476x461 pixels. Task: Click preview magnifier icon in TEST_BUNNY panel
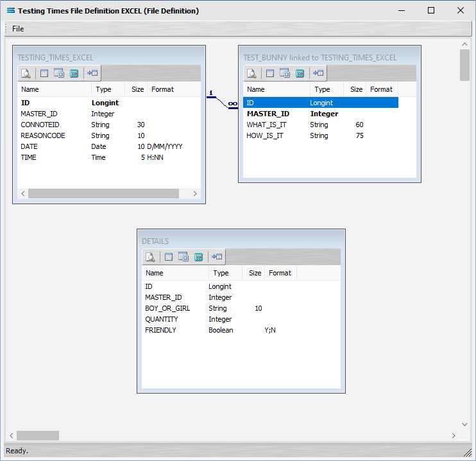(x=251, y=73)
